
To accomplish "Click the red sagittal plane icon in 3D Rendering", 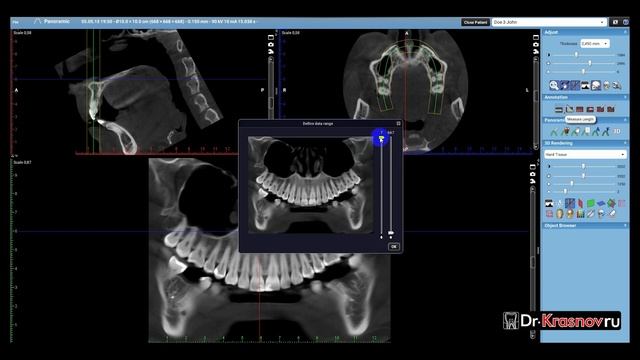I will click(x=580, y=203).
